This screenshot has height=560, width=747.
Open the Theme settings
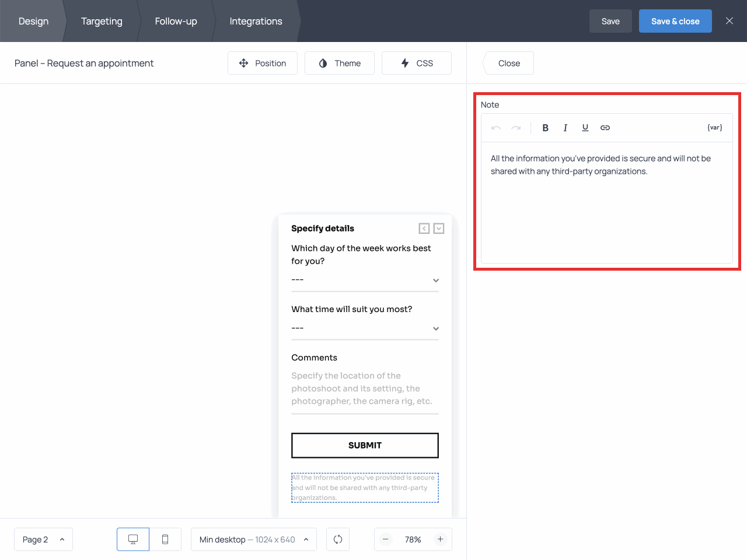pyautogui.click(x=339, y=63)
